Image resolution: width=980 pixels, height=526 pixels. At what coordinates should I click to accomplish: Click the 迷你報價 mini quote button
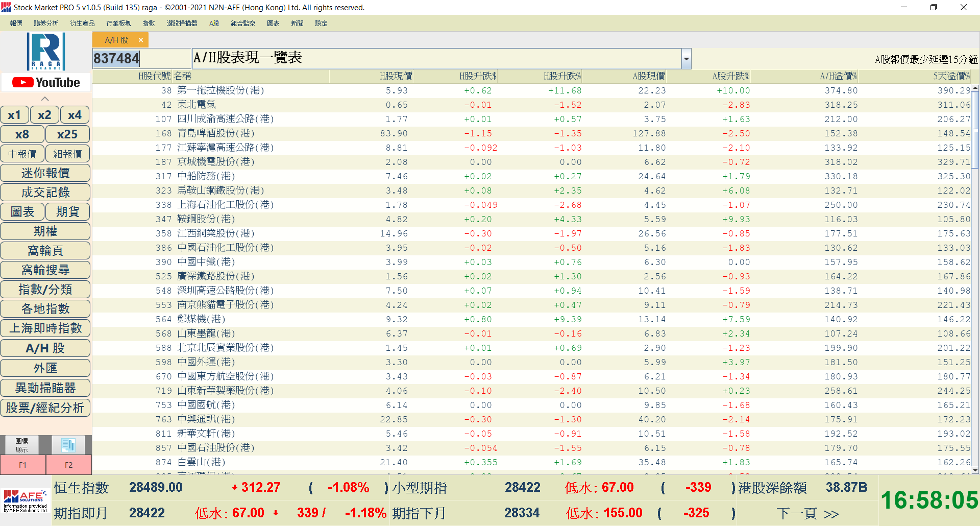click(45, 173)
